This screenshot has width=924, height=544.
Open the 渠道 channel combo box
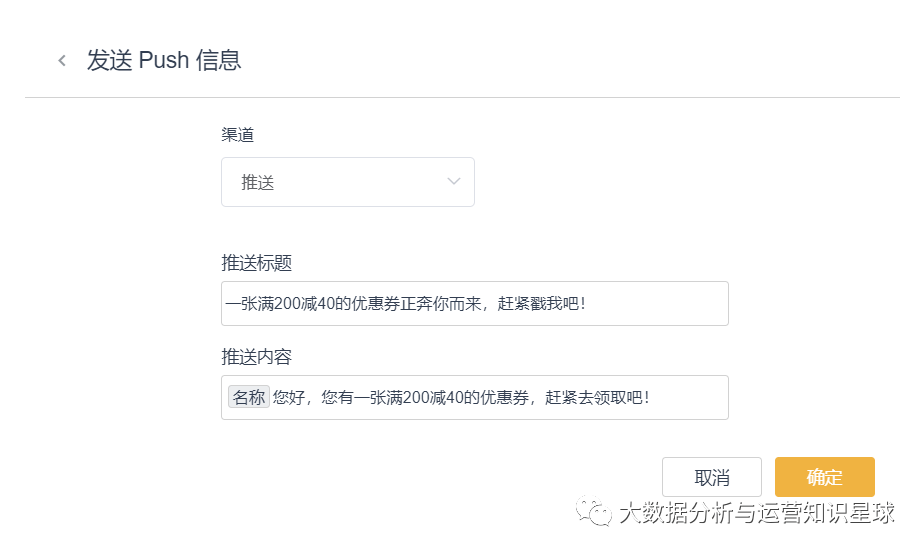(348, 182)
